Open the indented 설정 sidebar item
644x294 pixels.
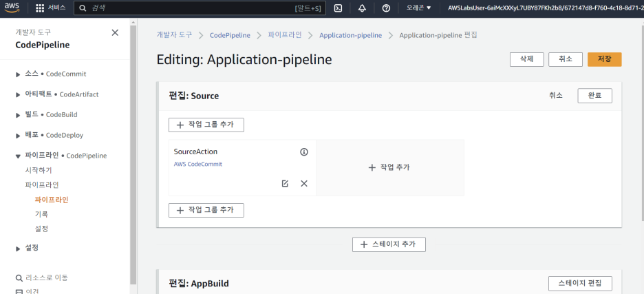41,229
